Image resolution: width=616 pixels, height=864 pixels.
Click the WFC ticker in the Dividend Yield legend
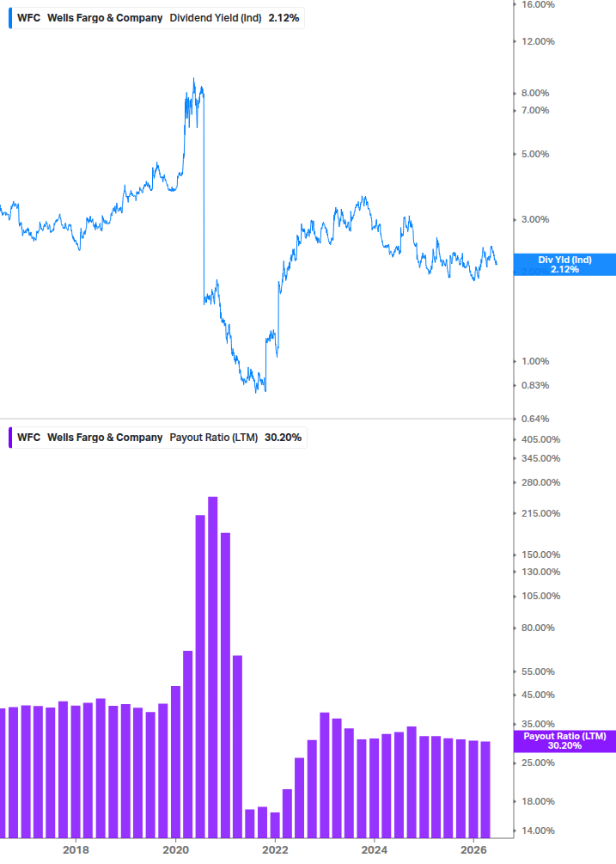(x=28, y=18)
